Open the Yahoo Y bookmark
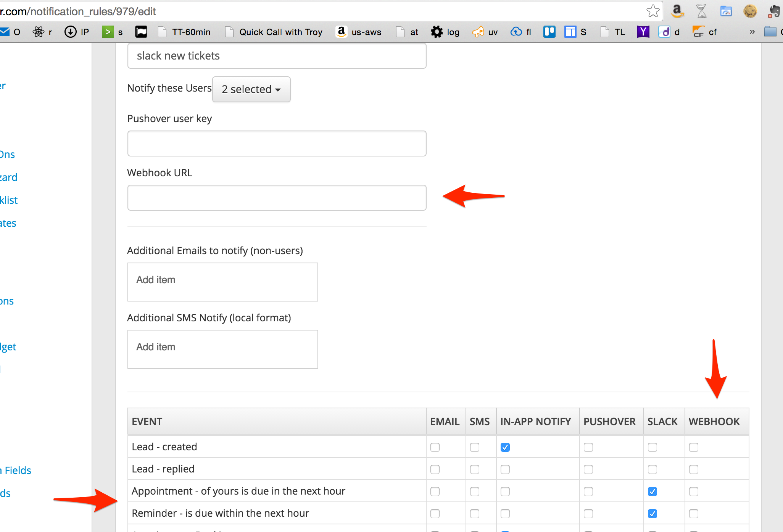Screen dimensions: 783x532 point(643,32)
